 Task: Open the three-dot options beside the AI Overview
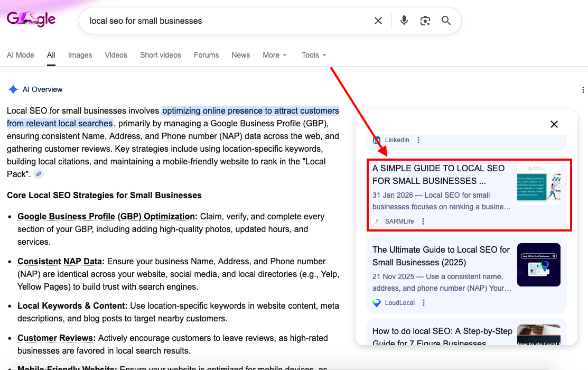(583, 89)
